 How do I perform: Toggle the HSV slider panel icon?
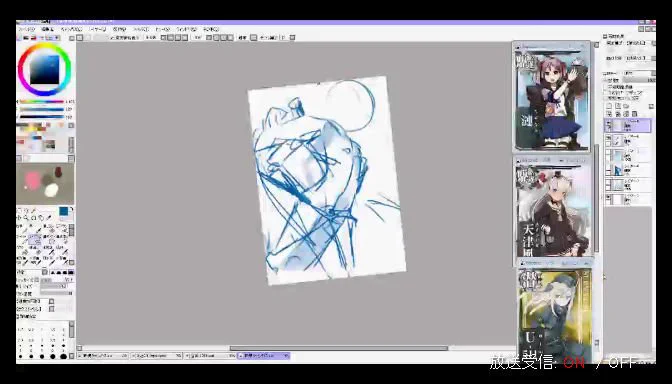pos(33,38)
